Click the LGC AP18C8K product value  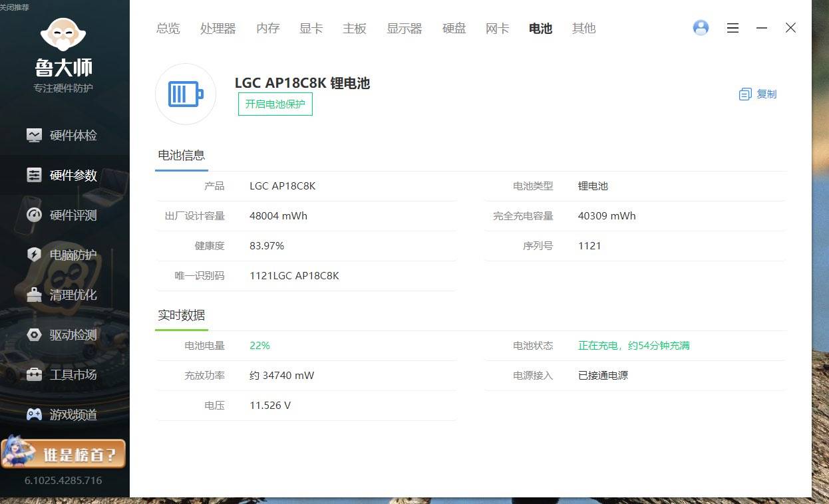tap(283, 186)
